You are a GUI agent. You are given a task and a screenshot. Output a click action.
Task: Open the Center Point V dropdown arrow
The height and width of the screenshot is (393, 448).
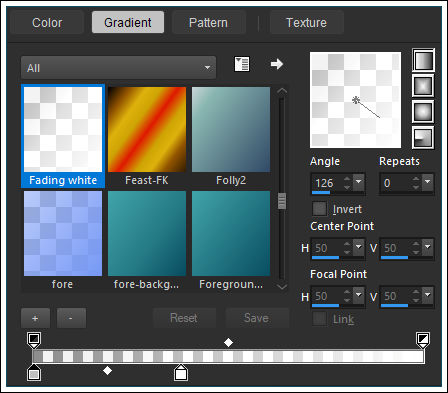428,247
